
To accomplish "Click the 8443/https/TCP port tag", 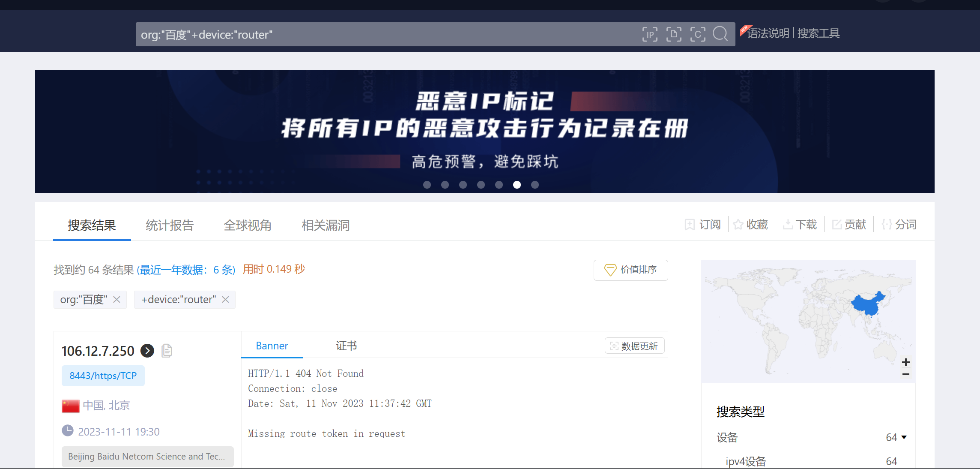I will click(103, 376).
